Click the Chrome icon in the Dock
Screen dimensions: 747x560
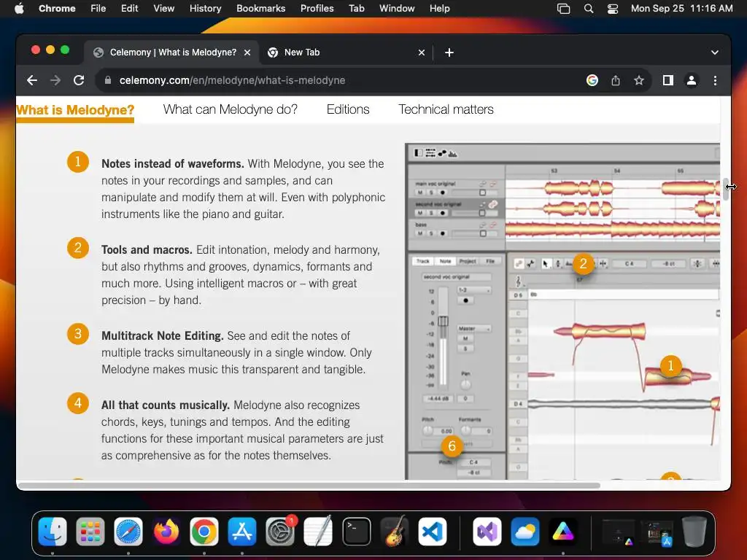pos(204,532)
